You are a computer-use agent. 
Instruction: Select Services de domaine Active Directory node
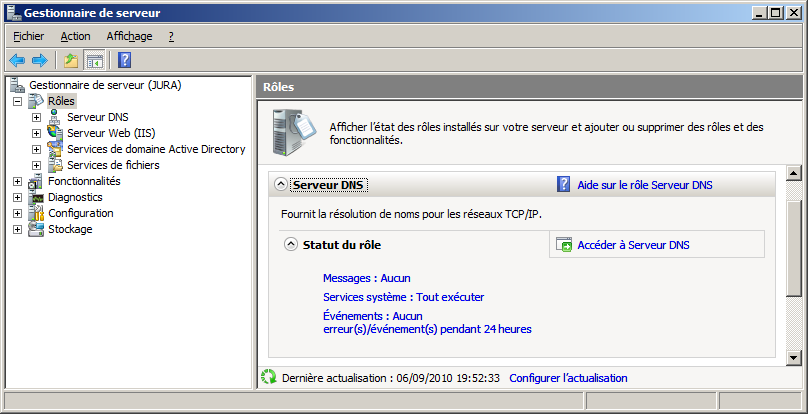tap(155, 149)
